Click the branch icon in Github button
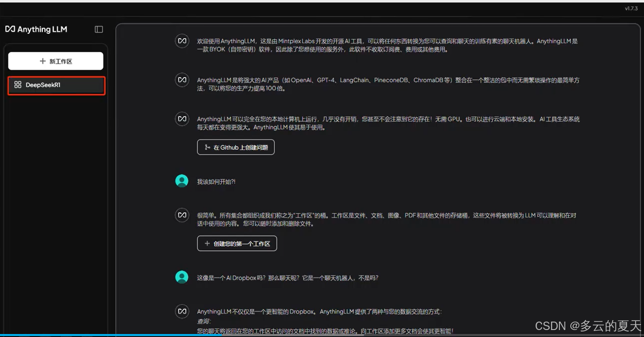This screenshot has width=644, height=337. tap(207, 147)
